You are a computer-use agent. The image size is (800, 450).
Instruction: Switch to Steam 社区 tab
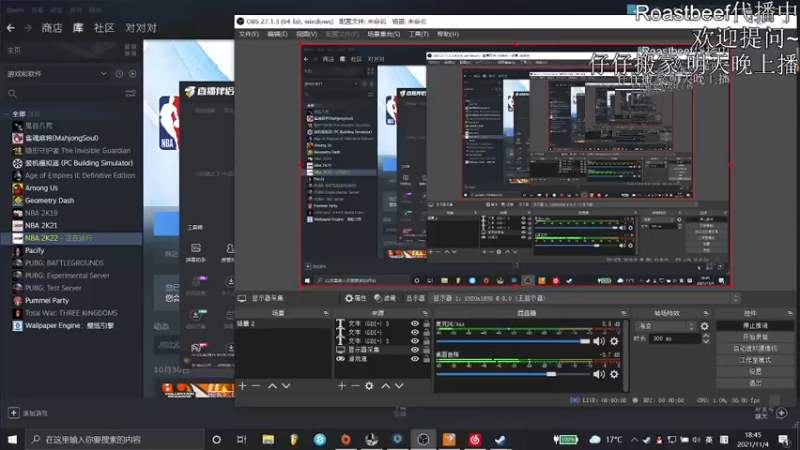[104, 28]
